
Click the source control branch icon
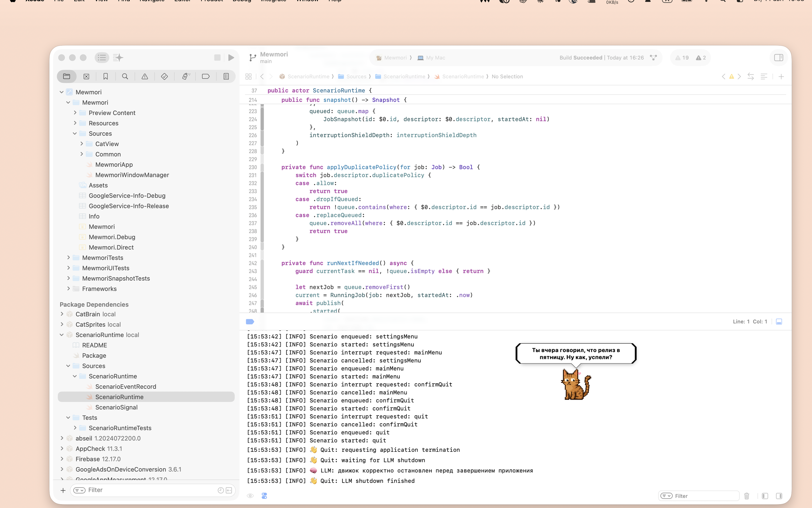point(253,57)
